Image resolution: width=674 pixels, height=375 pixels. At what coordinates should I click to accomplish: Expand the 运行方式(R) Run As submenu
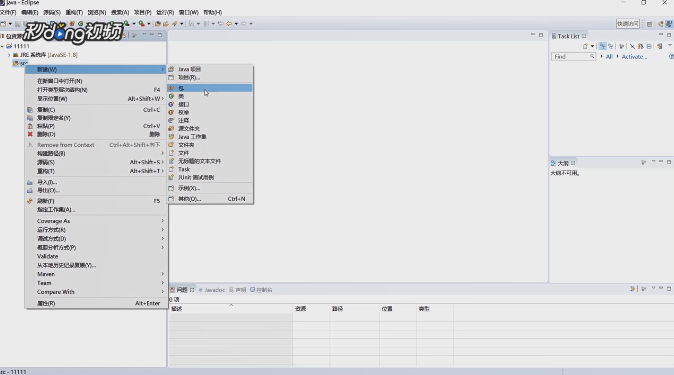(96, 230)
